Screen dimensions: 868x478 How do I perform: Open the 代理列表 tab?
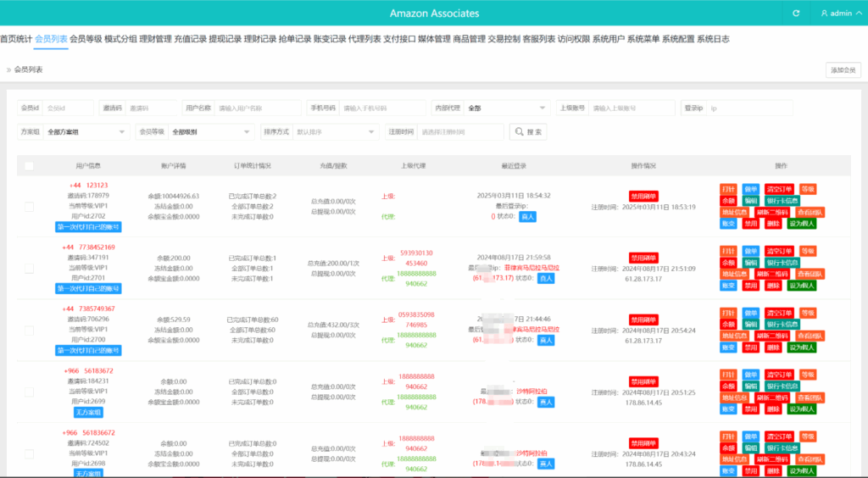point(364,39)
